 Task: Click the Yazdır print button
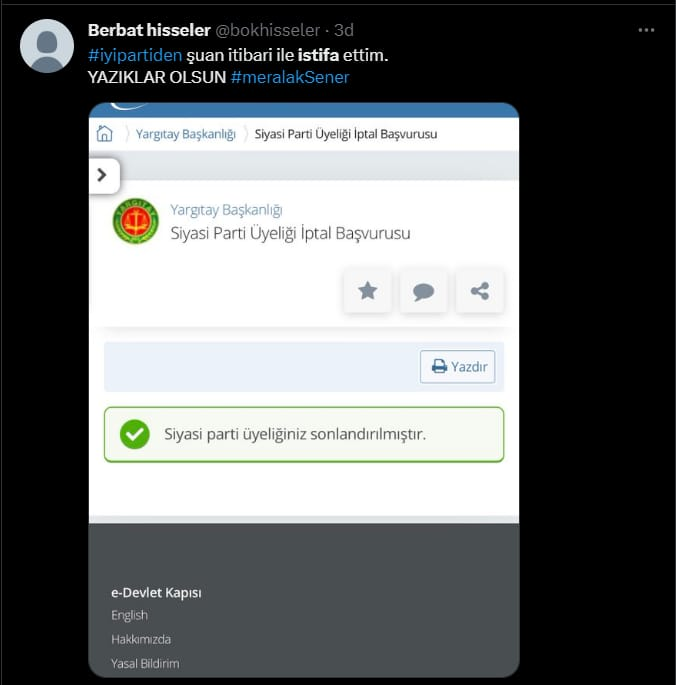(458, 367)
